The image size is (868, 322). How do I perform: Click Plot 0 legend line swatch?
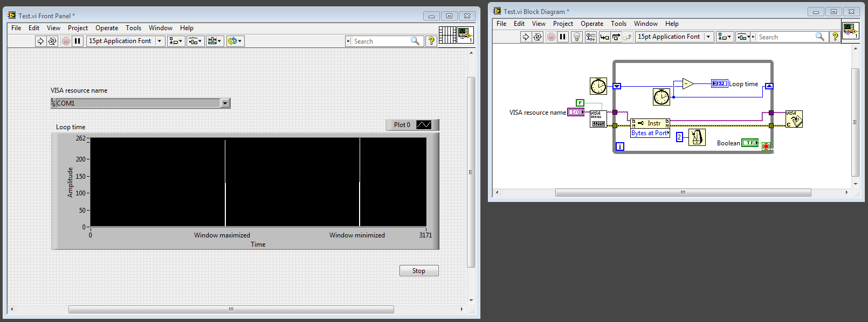(424, 125)
